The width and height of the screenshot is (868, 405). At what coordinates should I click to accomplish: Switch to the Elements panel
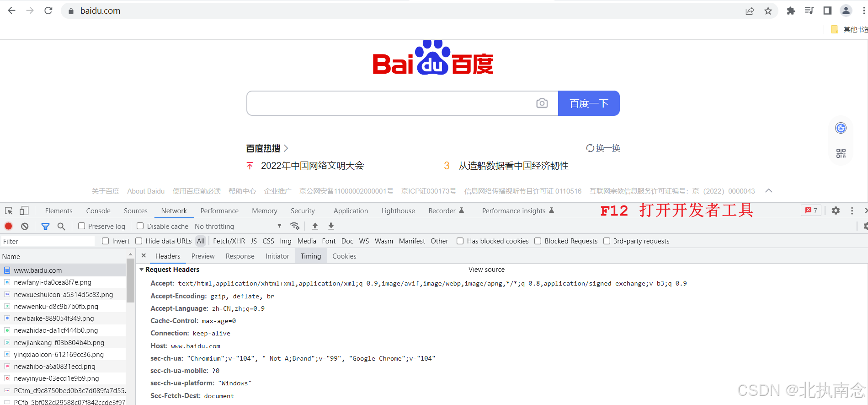tap(59, 211)
